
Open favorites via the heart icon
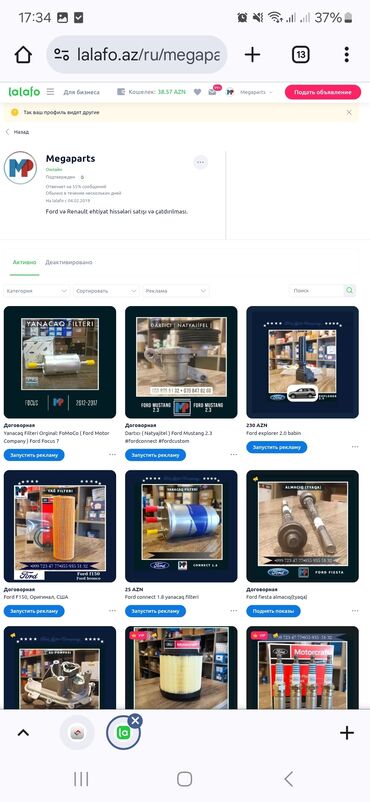point(197,92)
